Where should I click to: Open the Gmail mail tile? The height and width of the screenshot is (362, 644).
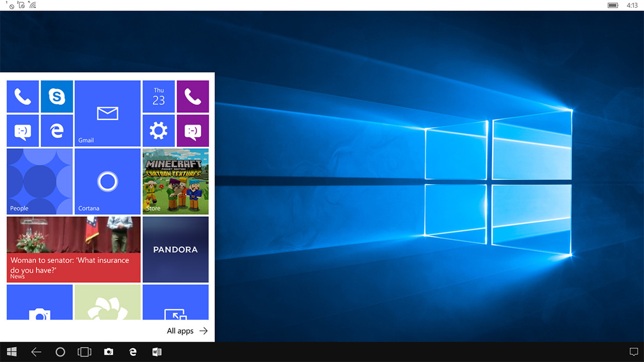(107, 113)
